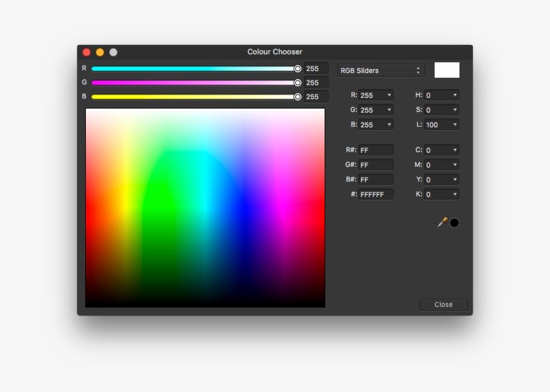Expand the R value dropdown arrow

tap(388, 95)
